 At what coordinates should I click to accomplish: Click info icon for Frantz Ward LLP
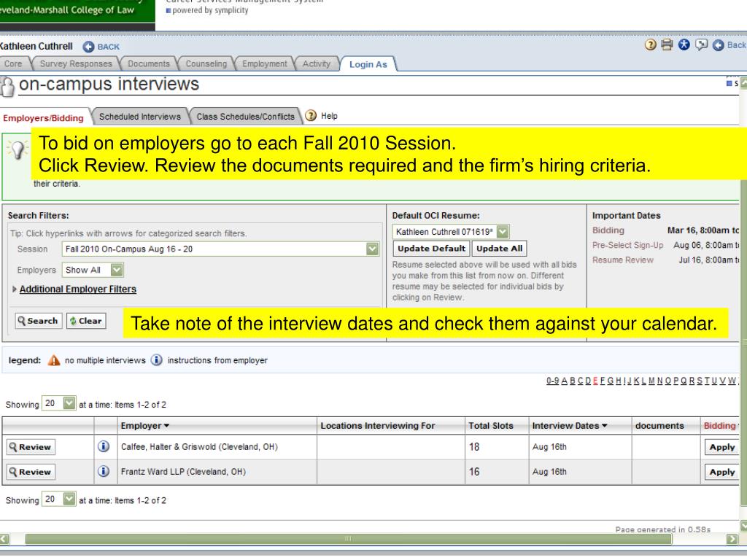[x=104, y=472]
